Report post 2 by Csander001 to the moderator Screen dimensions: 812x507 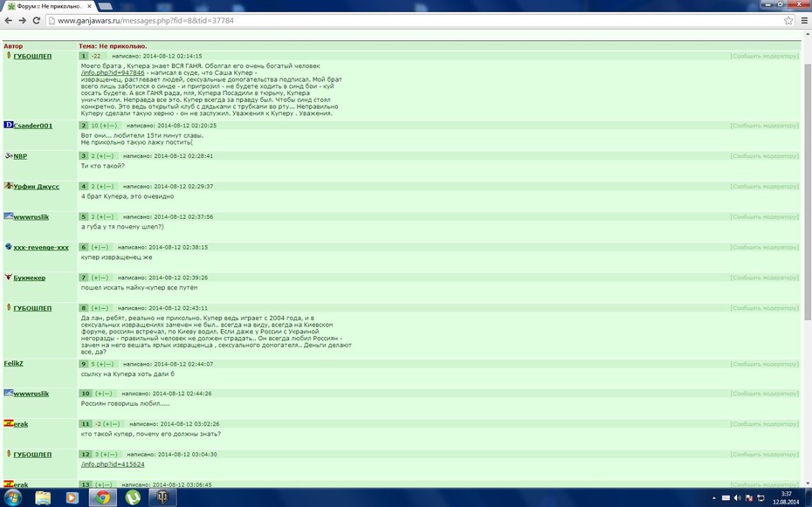(x=764, y=126)
